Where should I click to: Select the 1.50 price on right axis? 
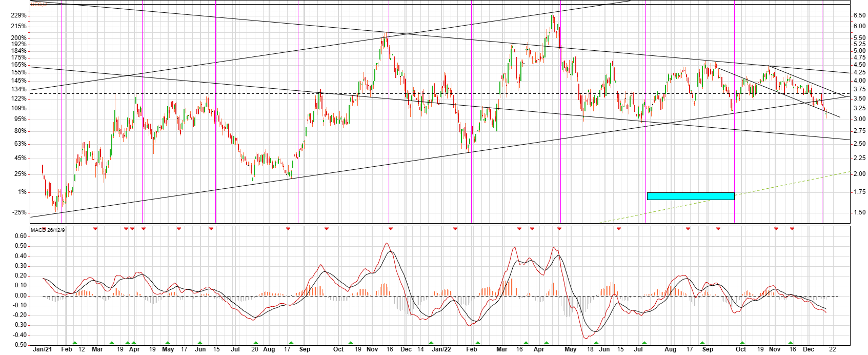coord(859,212)
